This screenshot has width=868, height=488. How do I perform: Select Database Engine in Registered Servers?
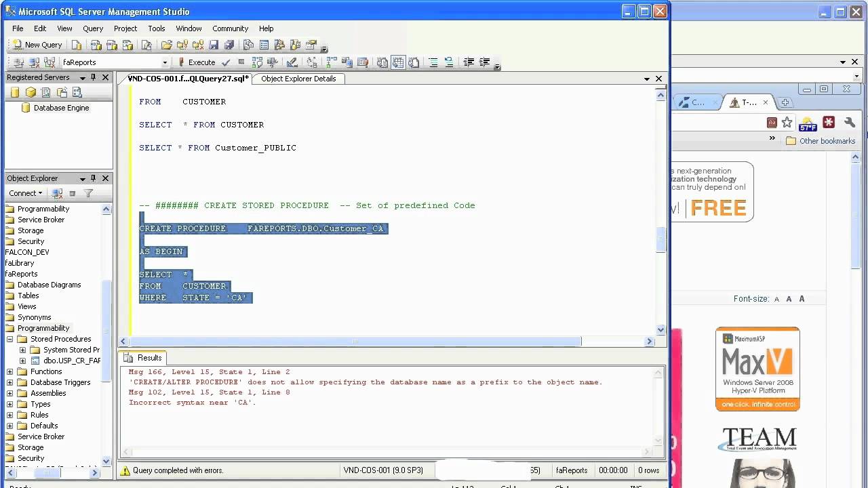click(61, 108)
